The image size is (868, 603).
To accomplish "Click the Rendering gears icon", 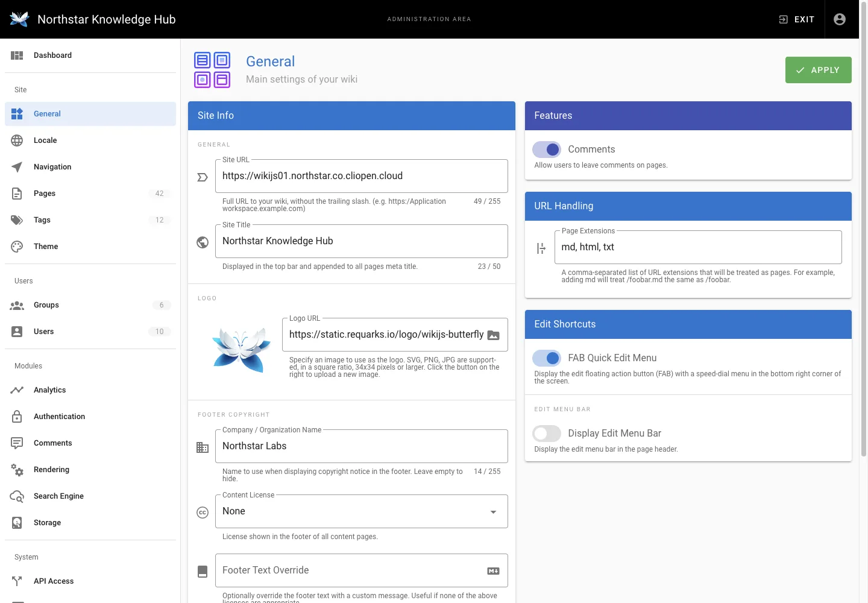I will 17,470.
